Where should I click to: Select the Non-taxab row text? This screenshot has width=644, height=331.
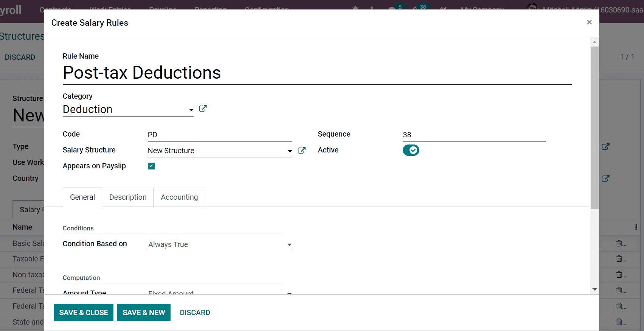pyautogui.click(x=28, y=275)
